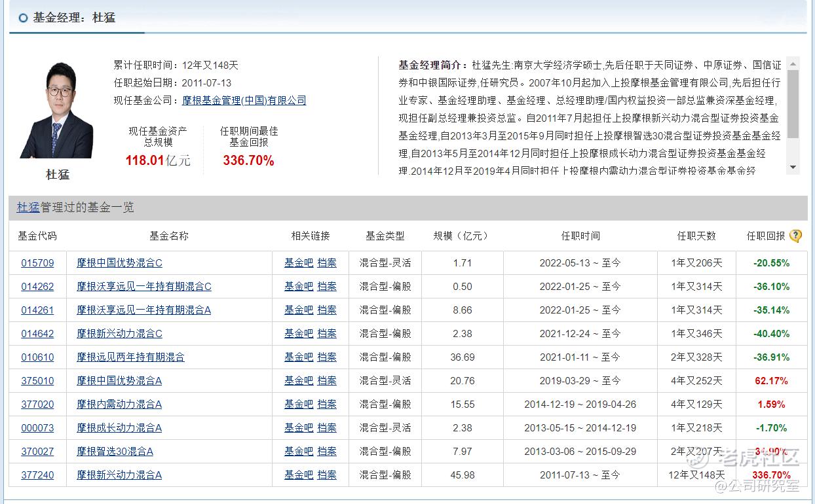The width and height of the screenshot is (815, 504).
Task: Open 档案 for fund 010610
Action: [x=327, y=357]
